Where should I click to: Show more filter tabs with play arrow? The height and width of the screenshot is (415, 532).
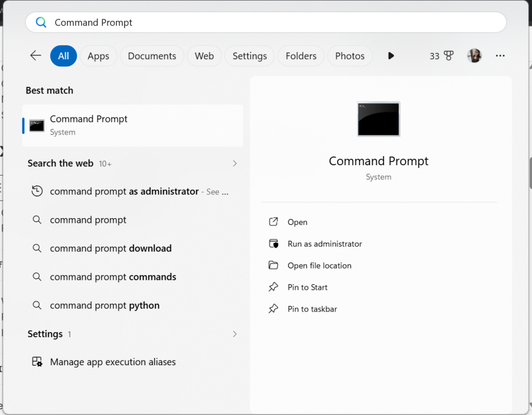click(391, 56)
